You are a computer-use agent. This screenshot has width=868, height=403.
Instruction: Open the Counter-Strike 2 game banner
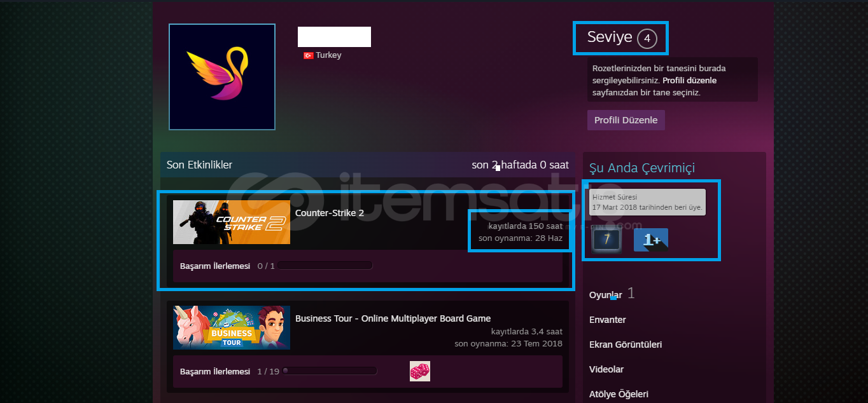(232, 222)
